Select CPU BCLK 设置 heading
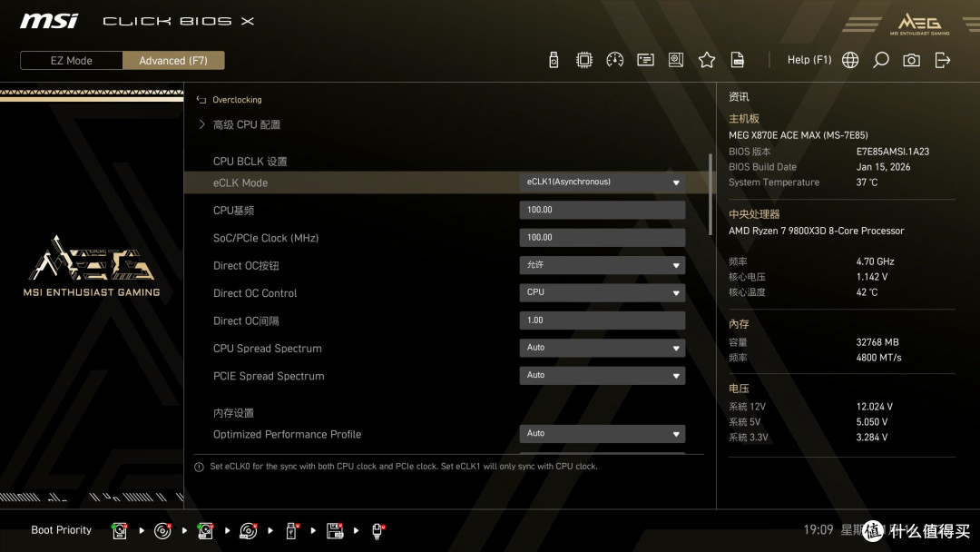The width and height of the screenshot is (980, 552). [250, 162]
